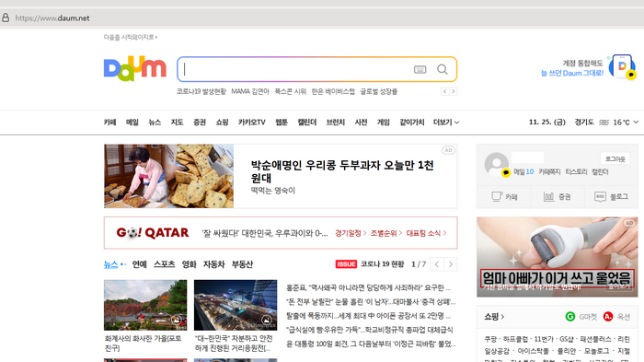The image size is (644, 362).
Task: Select the 뉴스 tab in news section
Action: (x=111, y=264)
